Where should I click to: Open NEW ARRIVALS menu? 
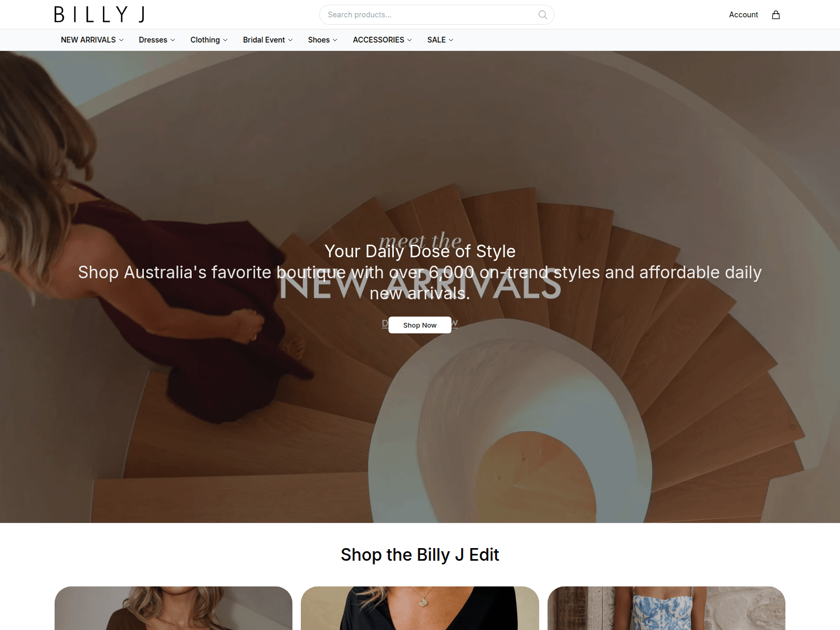(x=92, y=40)
